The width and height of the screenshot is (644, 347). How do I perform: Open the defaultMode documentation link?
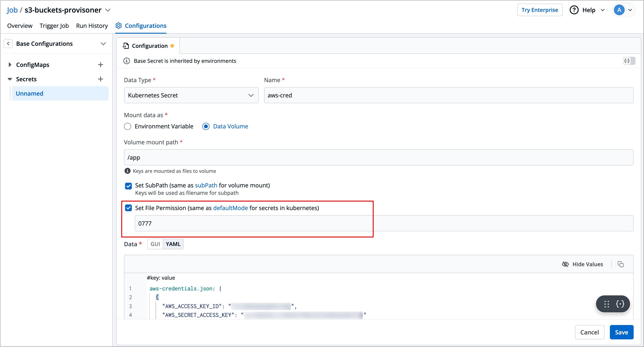click(231, 208)
